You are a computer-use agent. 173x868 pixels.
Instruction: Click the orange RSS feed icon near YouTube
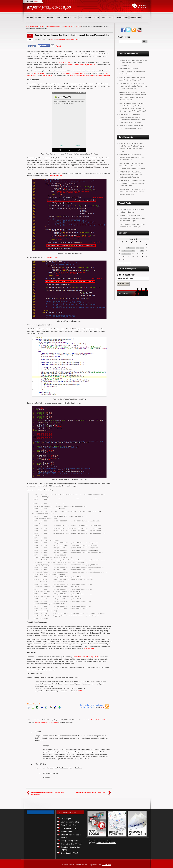point(134,30)
